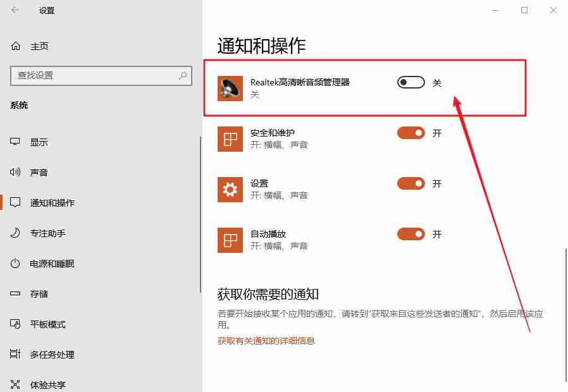Click the back arrow button
The width and height of the screenshot is (568, 392).
[x=14, y=10]
